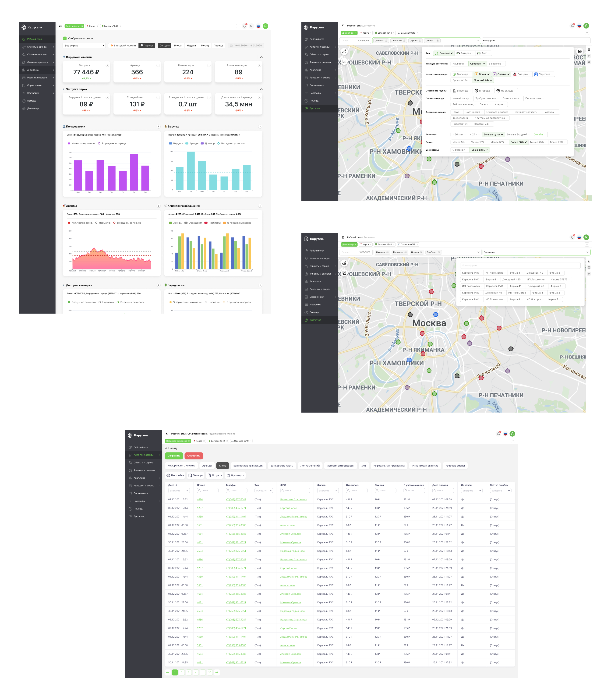Image resolution: width=611 pixels, height=700 pixels.
Task: Click the Настройка gear icon button
Action: (175, 475)
